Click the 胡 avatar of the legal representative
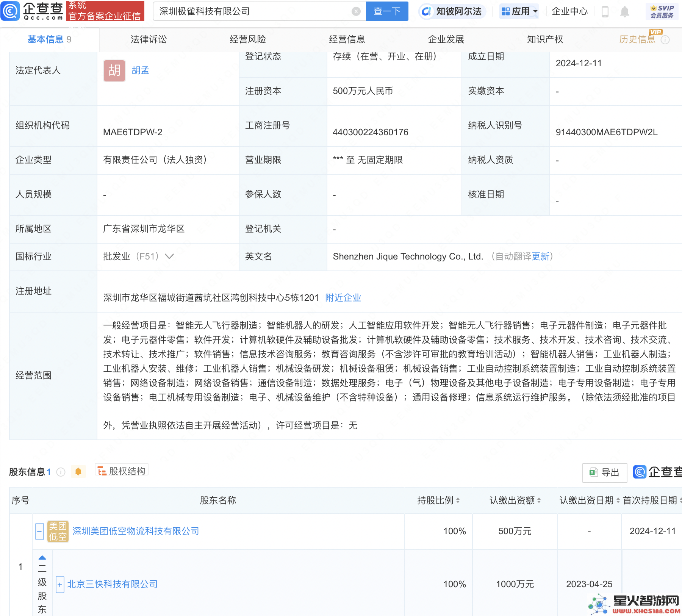Image resolution: width=682 pixels, height=616 pixels. [x=114, y=70]
